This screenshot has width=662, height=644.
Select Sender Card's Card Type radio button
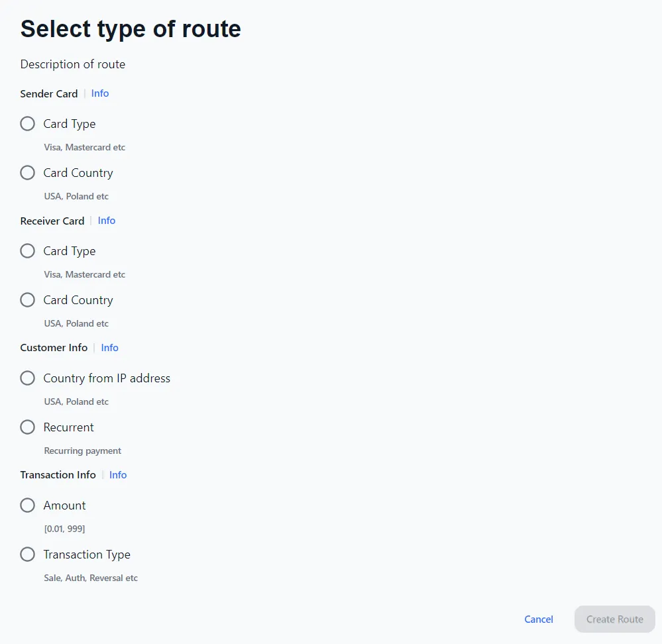pyautogui.click(x=28, y=124)
